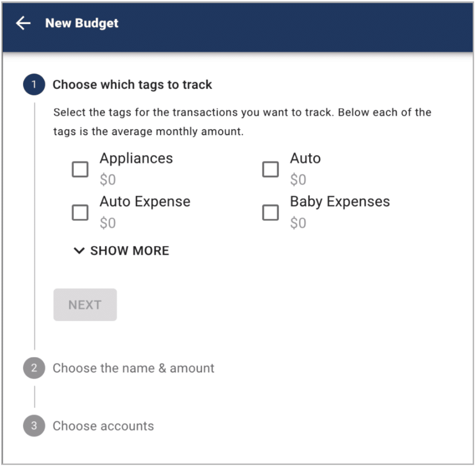
Task: Click the Appliances tag label
Action: pyautogui.click(x=136, y=158)
